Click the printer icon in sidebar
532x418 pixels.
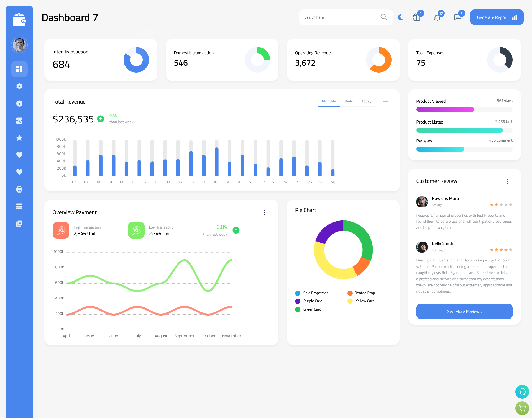pos(19,189)
